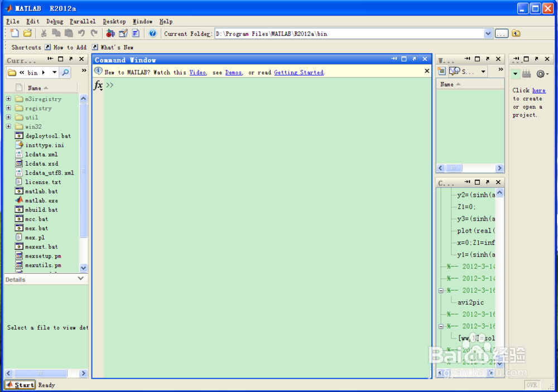Go up one folder level icon
558x392 pixels.
[x=516, y=33]
